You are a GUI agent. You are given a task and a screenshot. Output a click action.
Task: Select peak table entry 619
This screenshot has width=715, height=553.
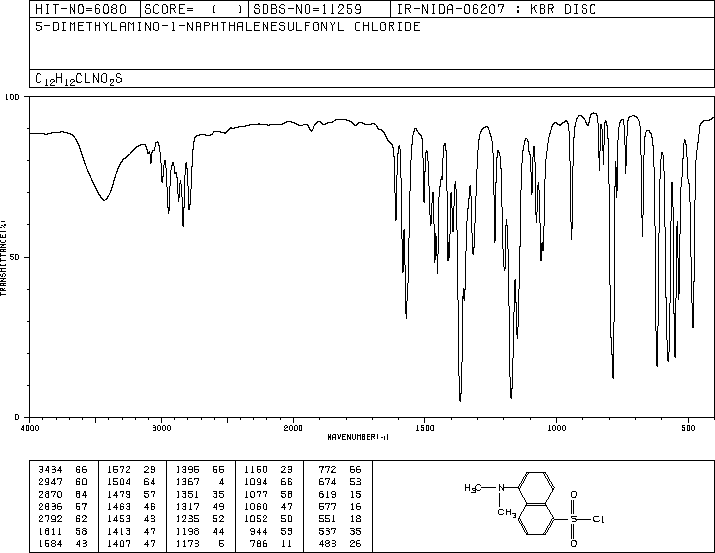(327, 494)
